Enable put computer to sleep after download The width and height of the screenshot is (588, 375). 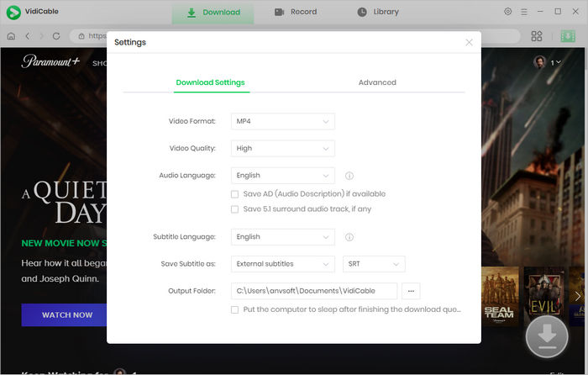234,309
